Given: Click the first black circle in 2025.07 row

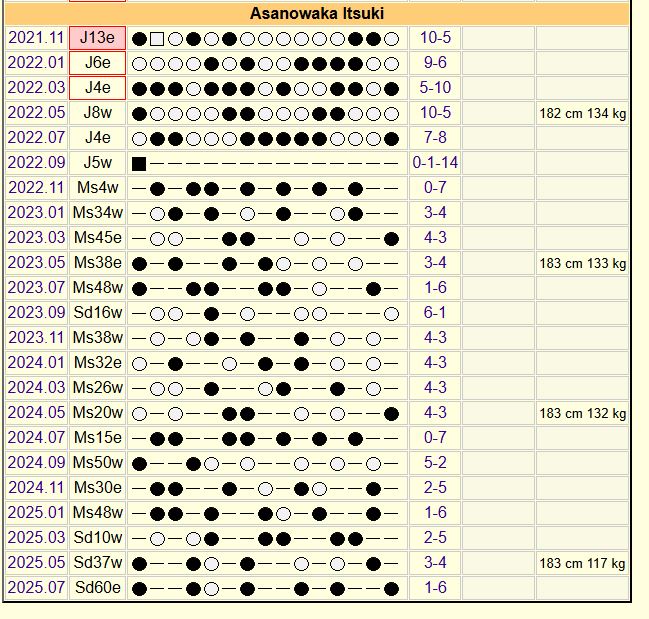Looking at the screenshot, I should point(139,589).
